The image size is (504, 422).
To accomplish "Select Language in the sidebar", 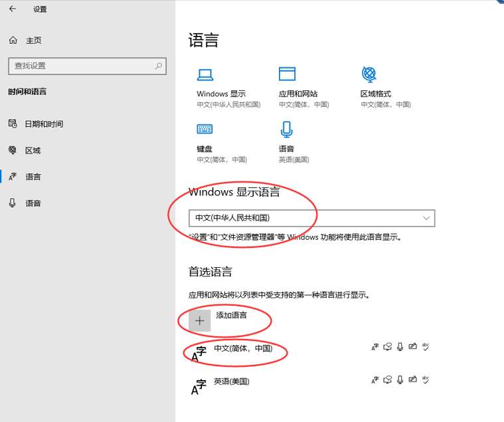I will tap(33, 177).
